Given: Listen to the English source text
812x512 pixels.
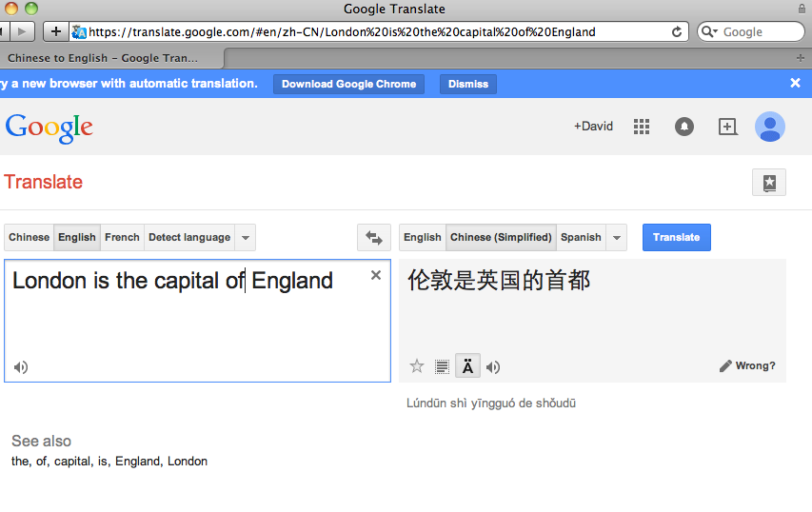Looking at the screenshot, I should 21,367.
